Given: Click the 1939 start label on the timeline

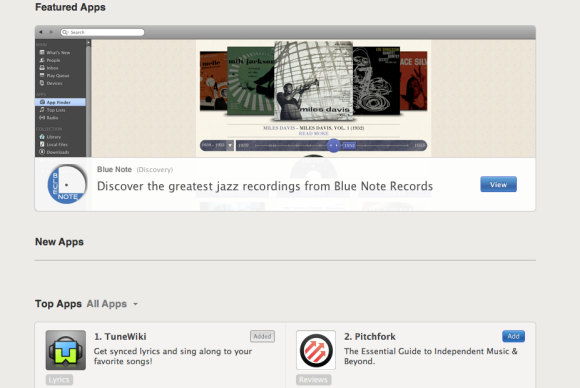Looking at the screenshot, I should tap(243, 145).
